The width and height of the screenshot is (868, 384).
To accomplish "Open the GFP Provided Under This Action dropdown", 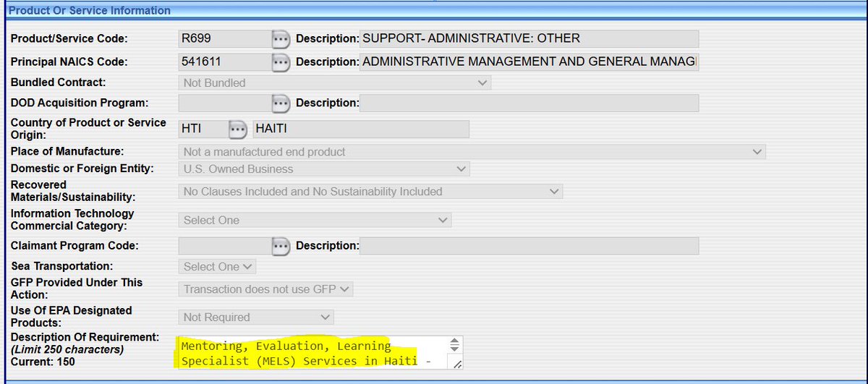I will 265,289.
